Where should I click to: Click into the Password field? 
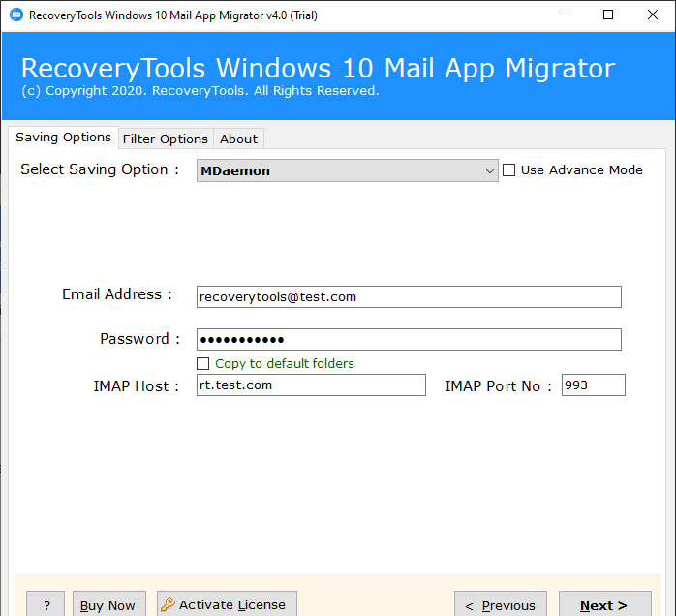click(x=409, y=339)
